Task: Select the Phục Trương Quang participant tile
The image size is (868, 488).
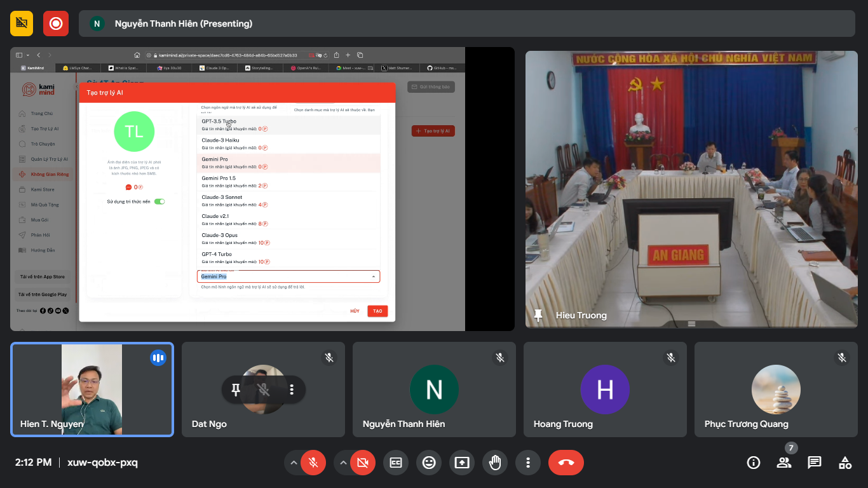Action: [776, 390]
